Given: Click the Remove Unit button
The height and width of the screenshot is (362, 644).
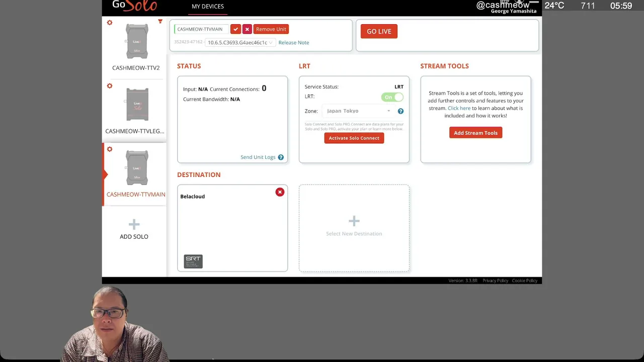Looking at the screenshot, I should (x=271, y=29).
